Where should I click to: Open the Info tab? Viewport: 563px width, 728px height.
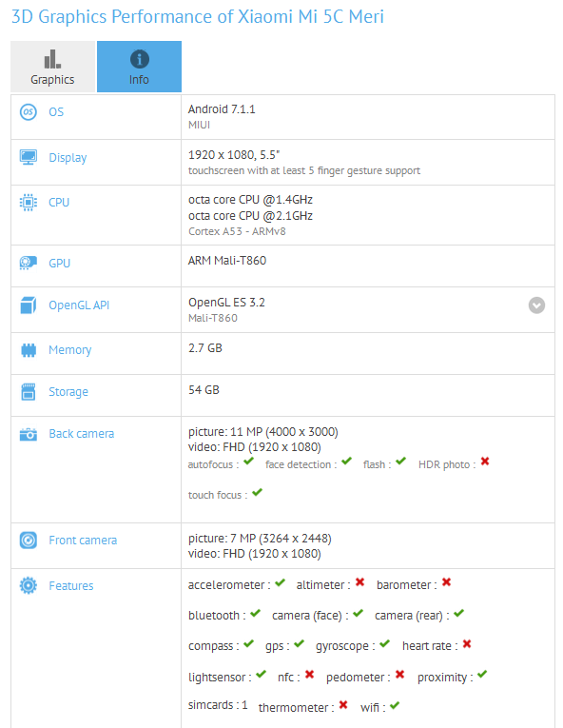point(139,67)
